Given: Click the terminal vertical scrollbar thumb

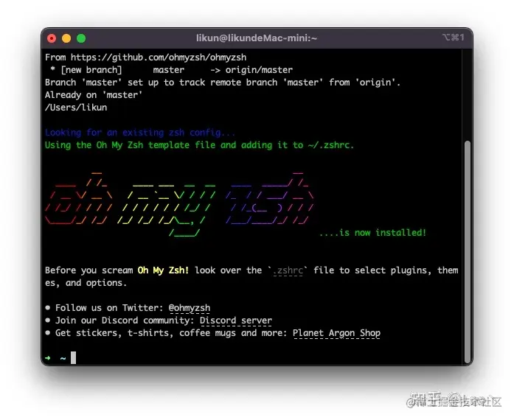Looking at the screenshot, I should pos(468,252).
